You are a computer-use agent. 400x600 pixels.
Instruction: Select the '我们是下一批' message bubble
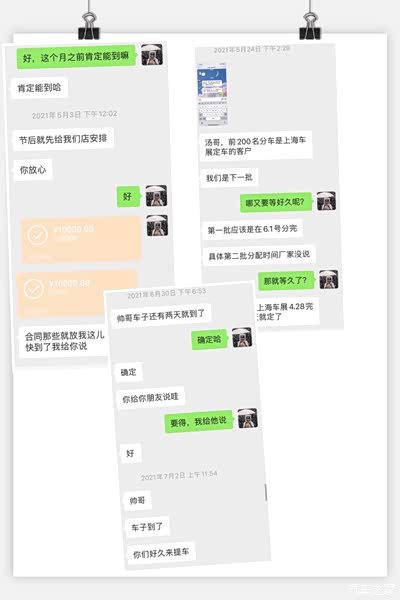[x=229, y=178]
